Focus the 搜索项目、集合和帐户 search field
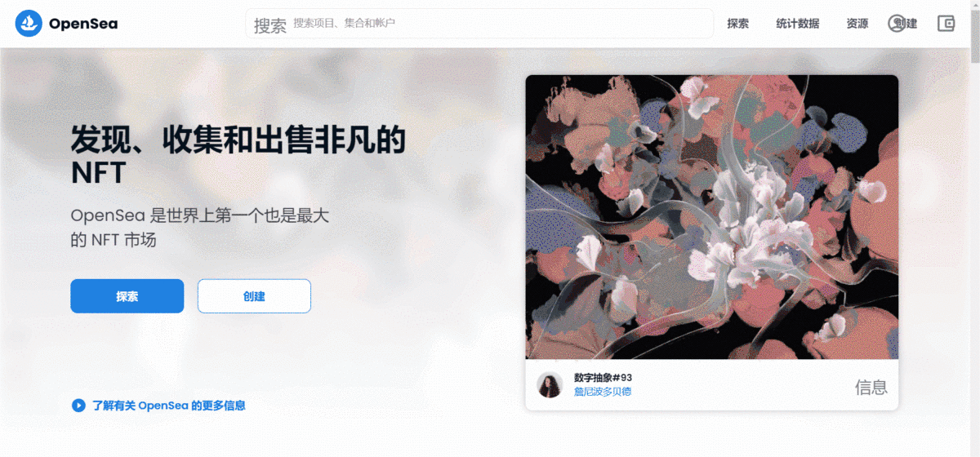This screenshot has height=457, width=980. [480, 24]
